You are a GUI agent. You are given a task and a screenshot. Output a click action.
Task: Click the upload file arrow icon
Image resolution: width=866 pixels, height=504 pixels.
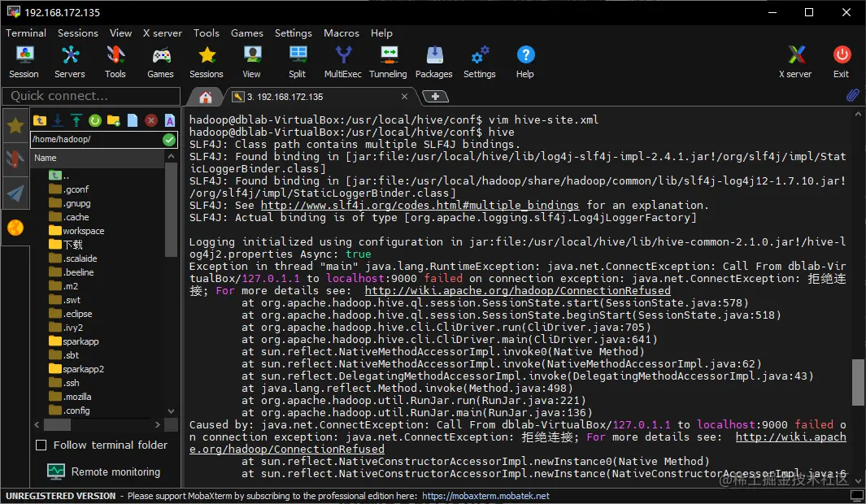pos(76,120)
